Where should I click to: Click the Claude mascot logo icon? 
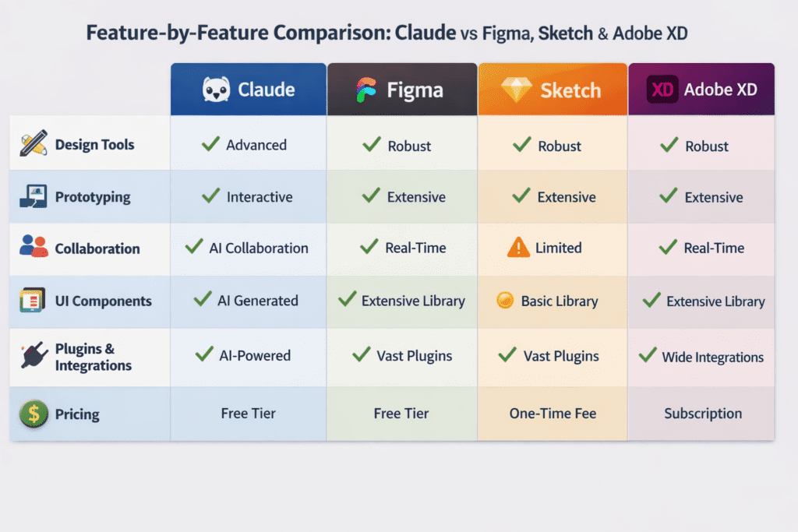click(x=216, y=90)
